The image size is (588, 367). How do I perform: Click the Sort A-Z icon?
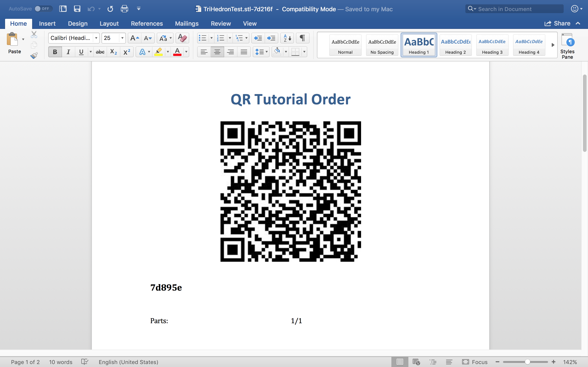pyautogui.click(x=287, y=38)
